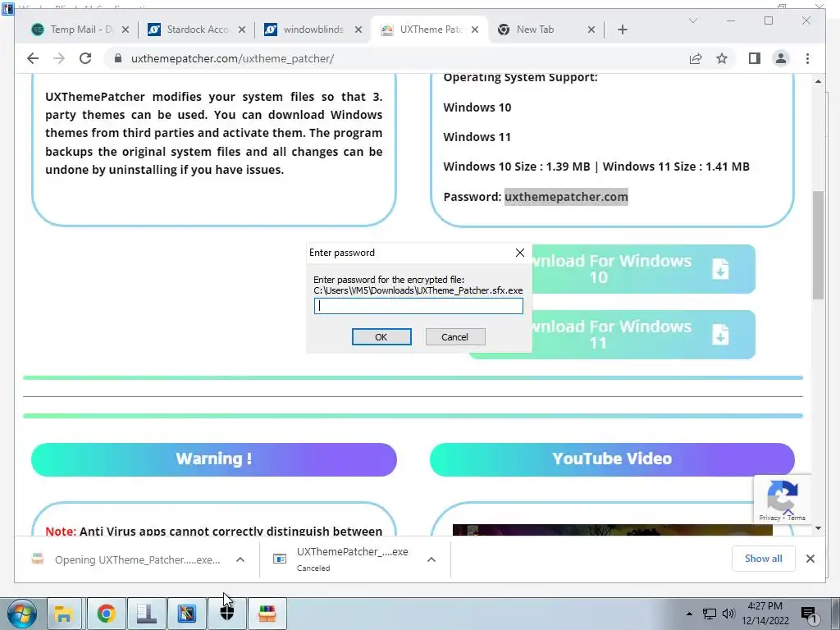This screenshot has height=630, width=840.
Task: Open the blue framed taskbar app
Action: 187,614
